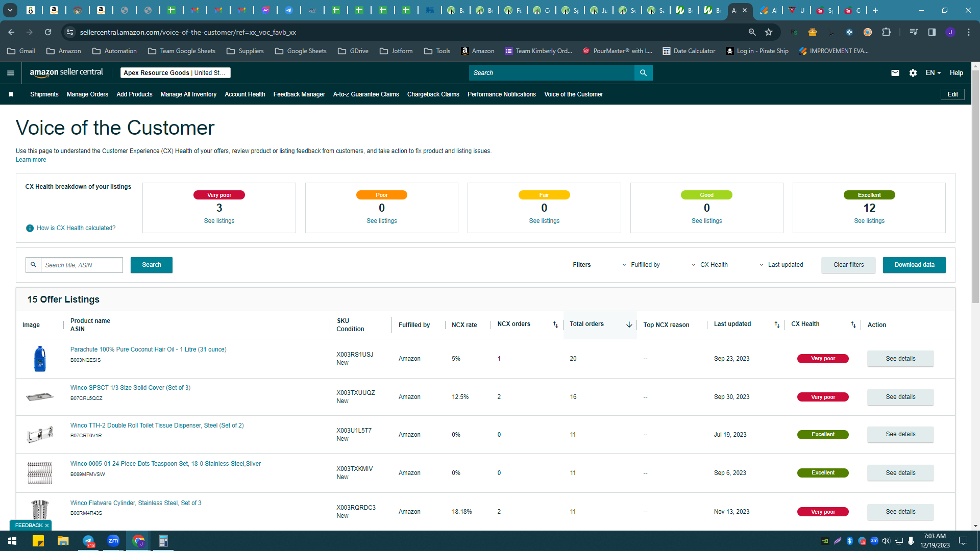Expand the CX Health filter
This screenshot has width=980, height=551.
pos(709,265)
